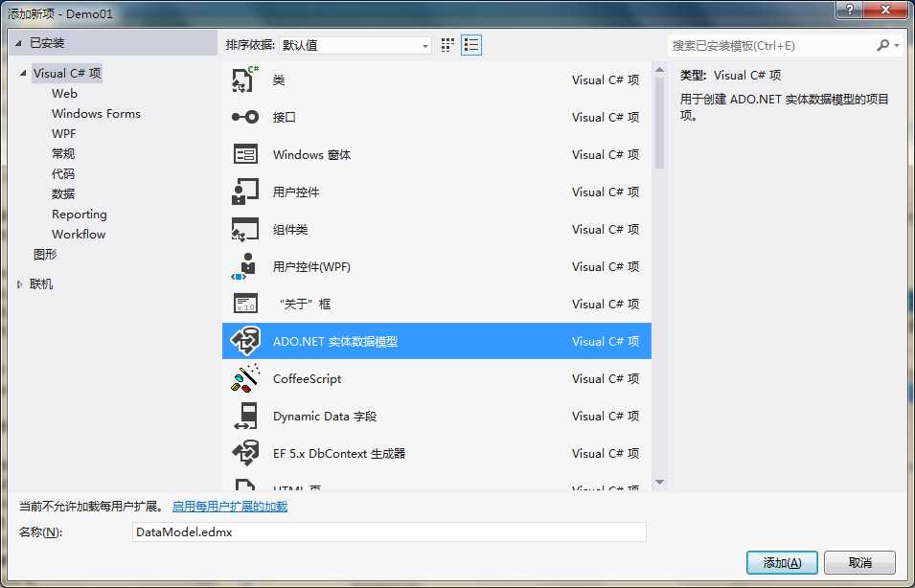Viewport: 915px width, 588px height.
Task: Select the CoffeeScript template icon
Action: point(245,378)
